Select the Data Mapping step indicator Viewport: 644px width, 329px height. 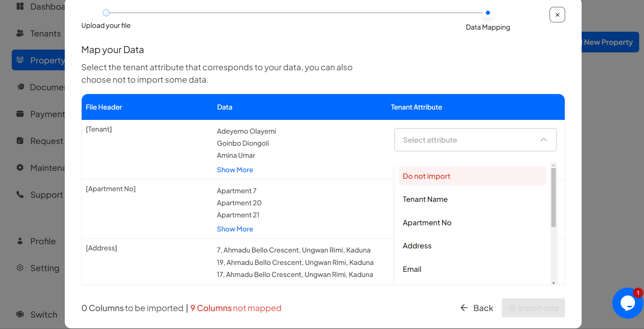click(488, 13)
